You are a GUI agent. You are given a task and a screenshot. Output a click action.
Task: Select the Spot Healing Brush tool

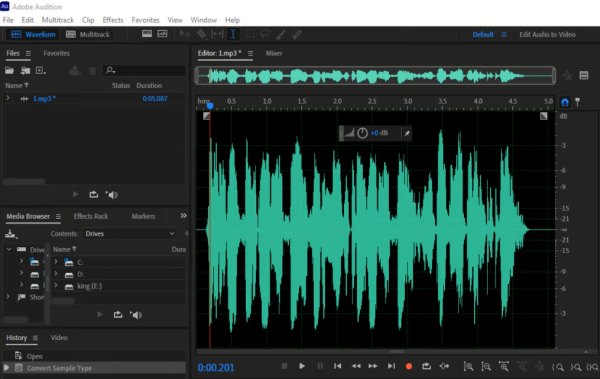(297, 34)
